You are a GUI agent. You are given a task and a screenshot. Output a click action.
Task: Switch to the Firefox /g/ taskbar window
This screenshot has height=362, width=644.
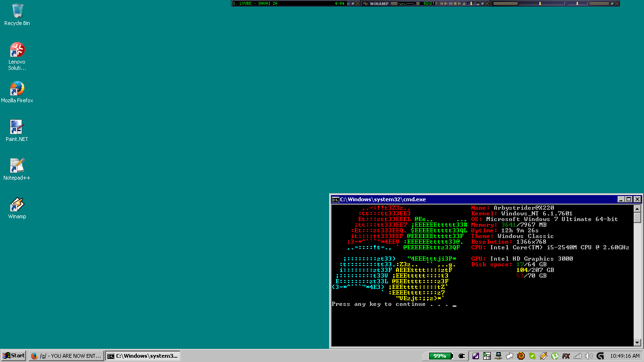point(66,356)
